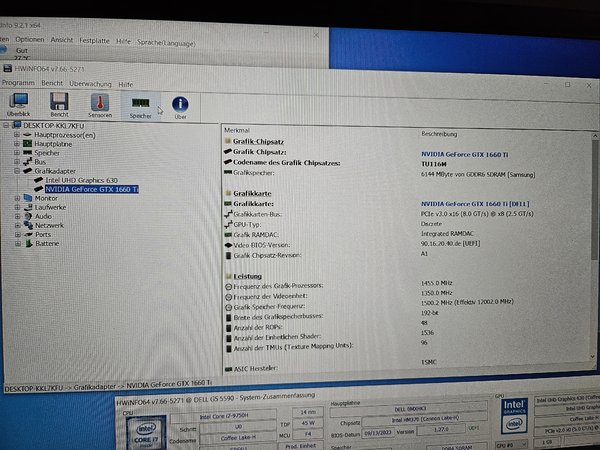Click the Merkmal column header
This screenshot has width=600, height=450.
pos(237,130)
